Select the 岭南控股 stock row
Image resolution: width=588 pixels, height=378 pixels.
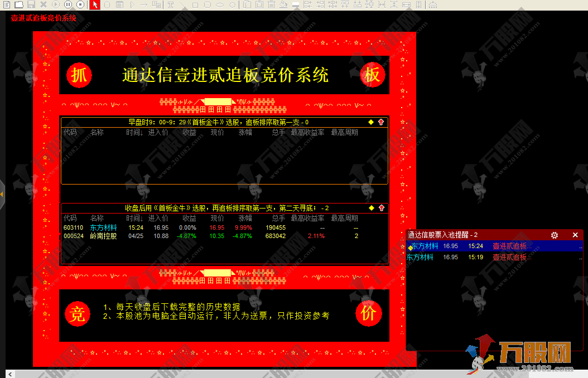click(105, 236)
